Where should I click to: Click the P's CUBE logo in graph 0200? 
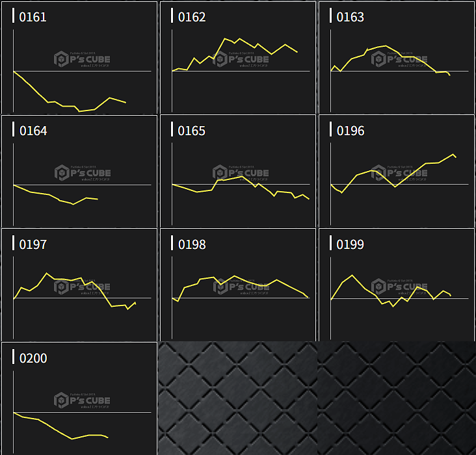pyautogui.click(x=82, y=401)
